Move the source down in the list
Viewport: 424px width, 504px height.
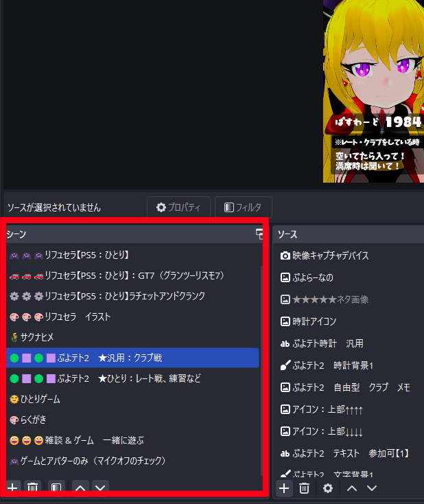click(371, 488)
